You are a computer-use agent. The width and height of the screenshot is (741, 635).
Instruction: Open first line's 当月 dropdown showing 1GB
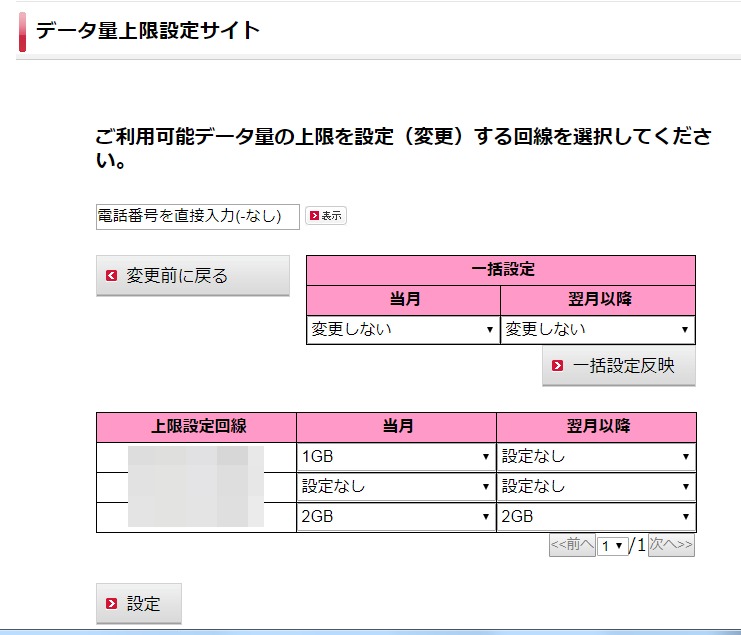click(x=396, y=457)
